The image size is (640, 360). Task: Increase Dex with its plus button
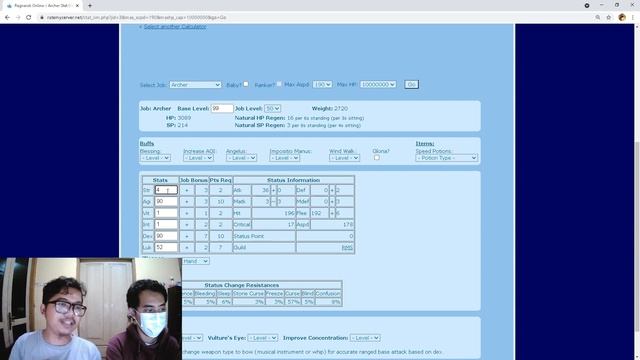(x=187, y=236)
